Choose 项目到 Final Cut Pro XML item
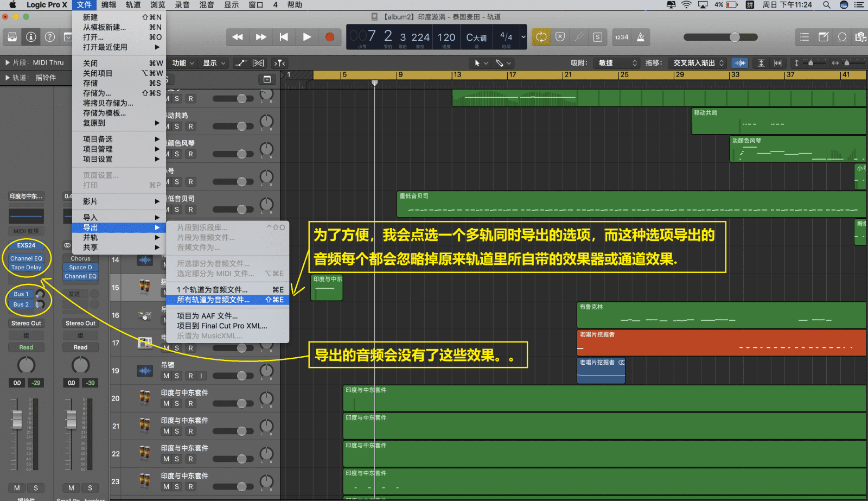The width and height of the screenshot is (868, 501). point(227,326)
